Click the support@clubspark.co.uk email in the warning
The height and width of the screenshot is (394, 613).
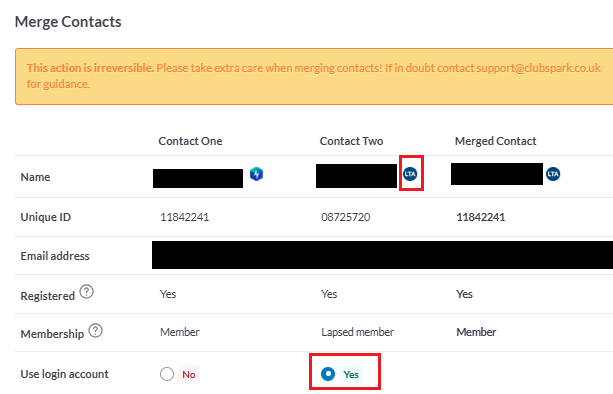coord(538,68)
